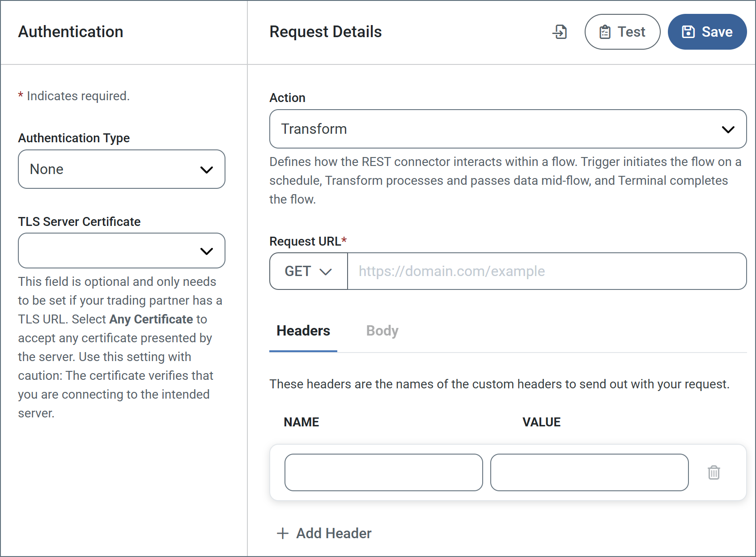
Task: Select the Headers tab
Action: tap(303, 331)
